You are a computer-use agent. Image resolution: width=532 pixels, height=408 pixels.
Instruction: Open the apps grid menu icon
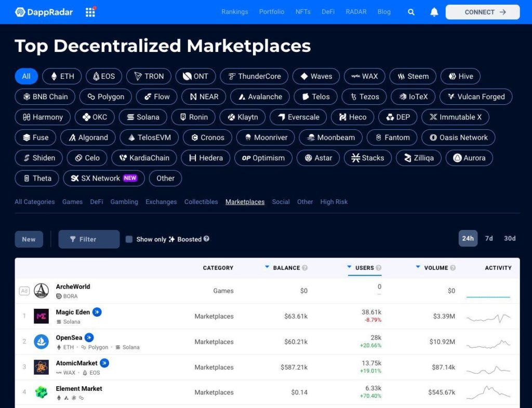pyautogui.click(x=90, y=12)
